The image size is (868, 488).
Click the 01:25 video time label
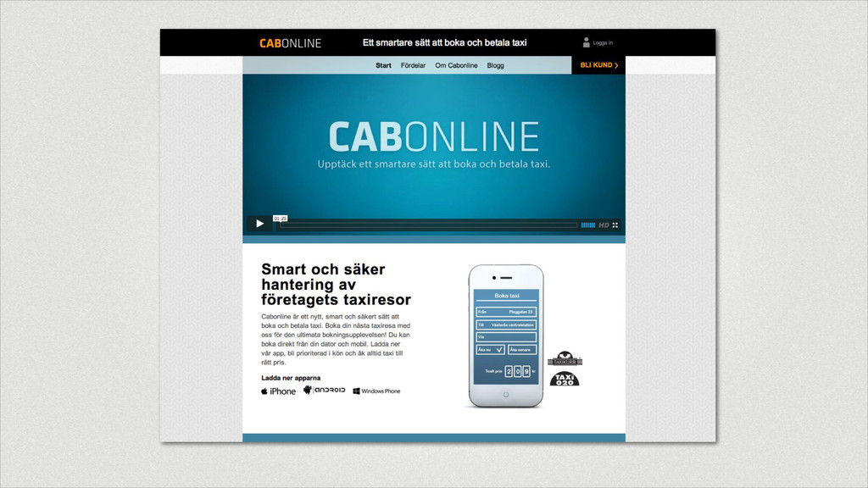click(280, 219)
